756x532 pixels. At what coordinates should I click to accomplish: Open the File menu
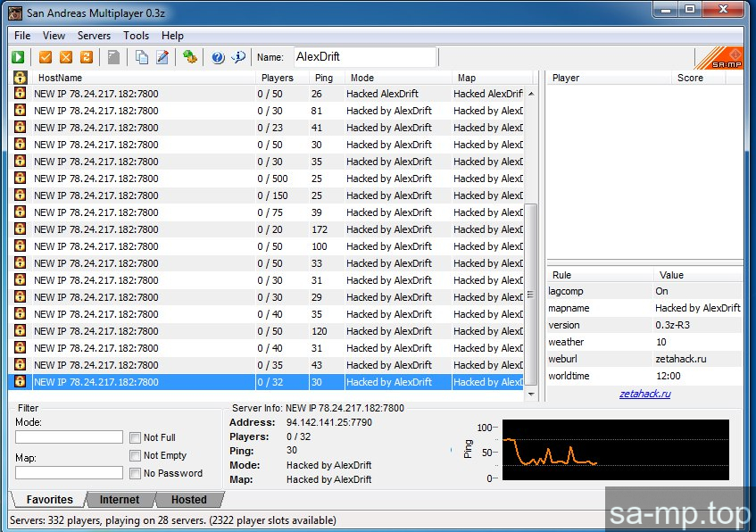pyautogui.click(x=22, y=36)
